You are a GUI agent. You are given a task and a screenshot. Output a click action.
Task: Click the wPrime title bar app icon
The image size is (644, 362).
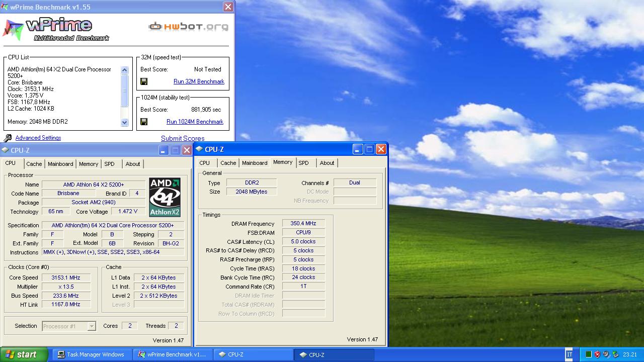coord(5,7)
